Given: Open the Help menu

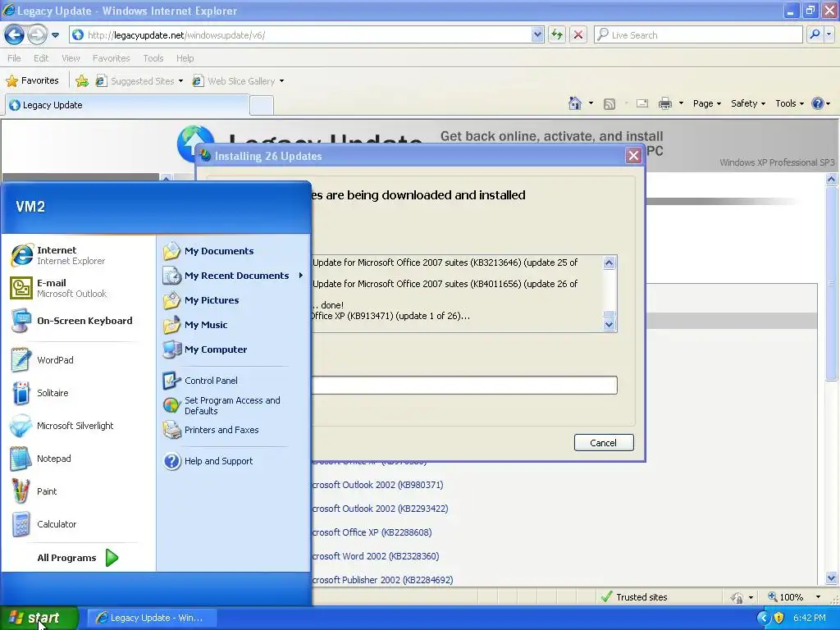Looking at the screenshot, I should [x=185, y=58].
